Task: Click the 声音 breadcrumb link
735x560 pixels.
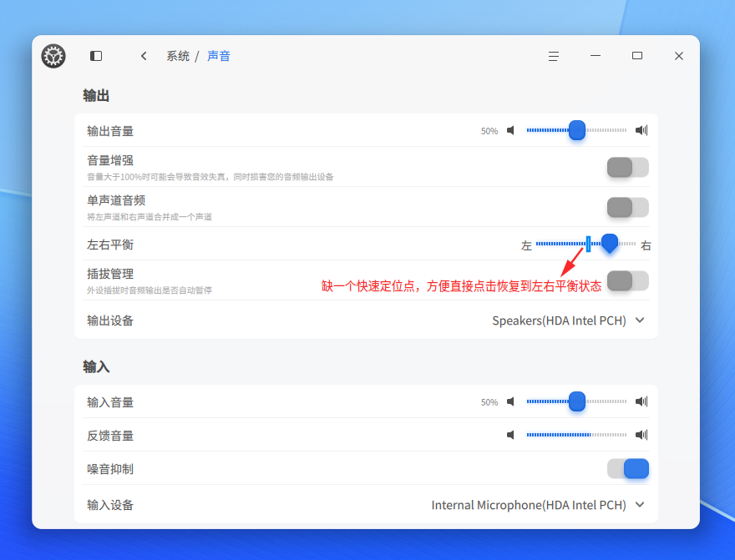Action: coord(218,55)
